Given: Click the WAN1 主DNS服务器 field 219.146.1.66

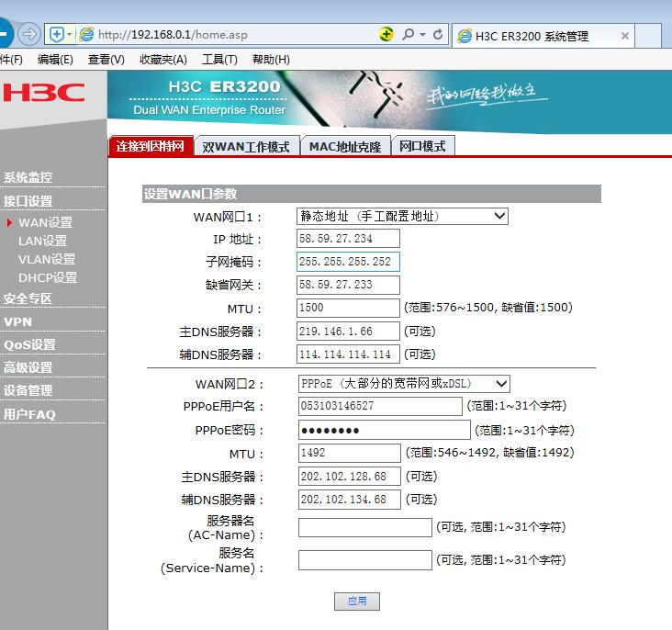Looking at the screenshot, I should point(348,332).
